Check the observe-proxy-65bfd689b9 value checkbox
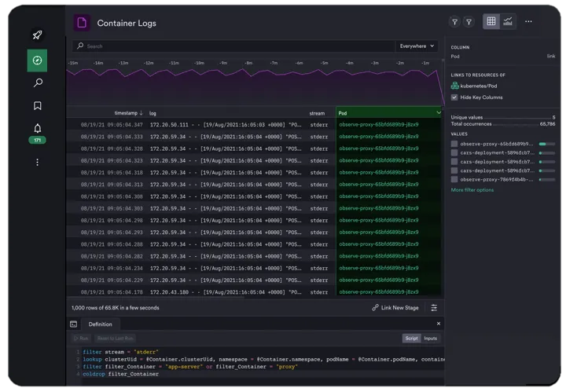566x392 pixels. coord(454,144)
